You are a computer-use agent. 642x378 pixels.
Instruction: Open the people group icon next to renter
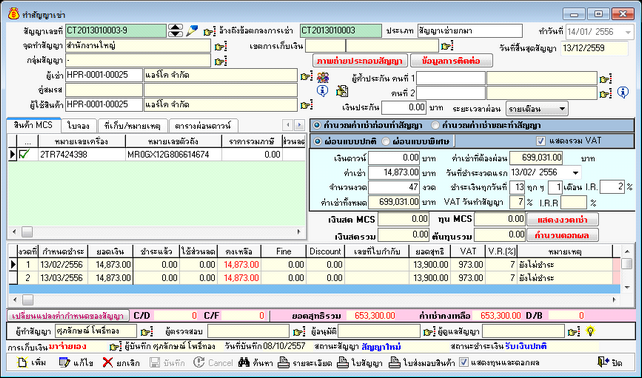(323, 77)
